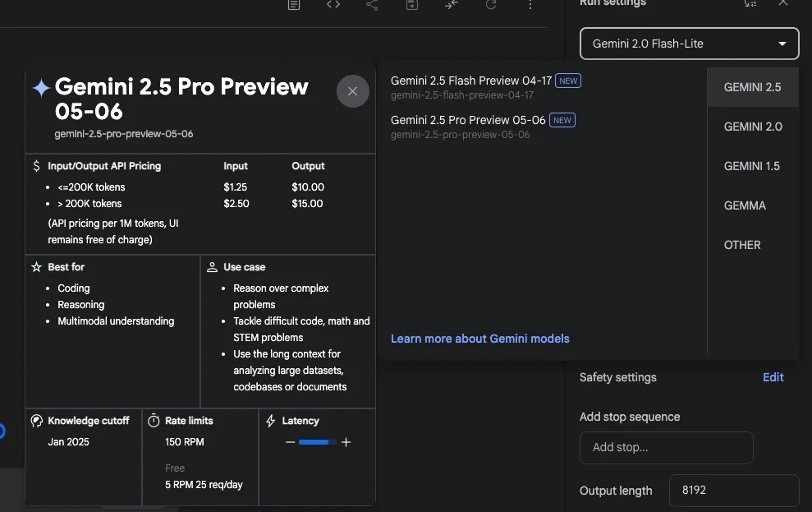Switch to the GEMINI 2.0 category
Image resolution: width=812 pixels, height=512 pixels.
[x=752, y=127]
